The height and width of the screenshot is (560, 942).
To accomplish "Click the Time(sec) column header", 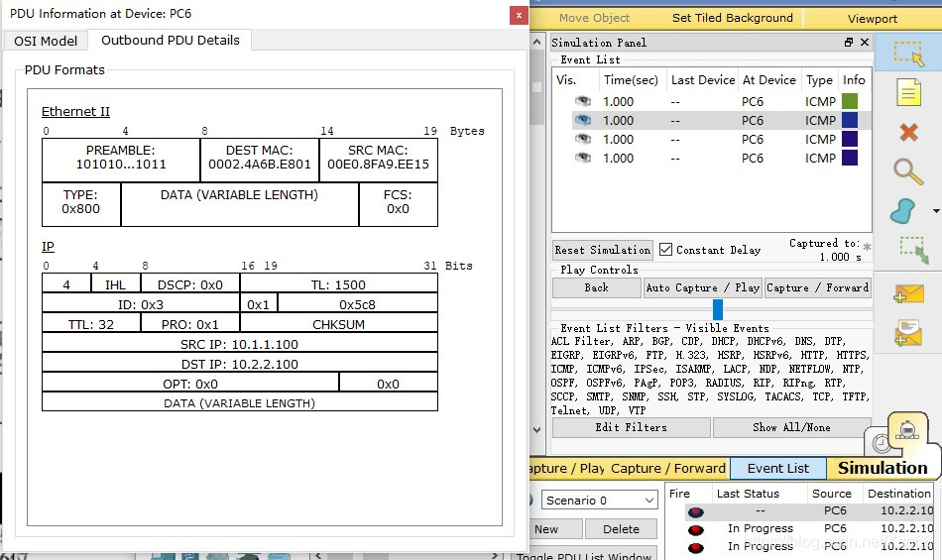I will click(631, 80).
